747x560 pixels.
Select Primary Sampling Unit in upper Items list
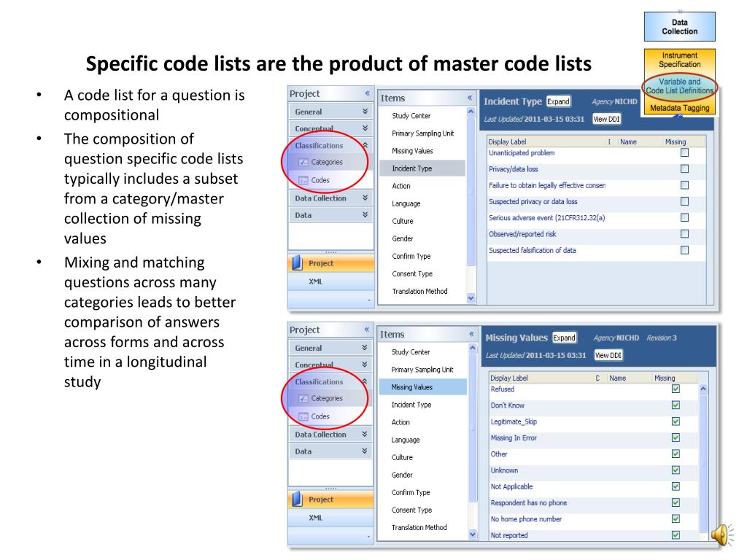(423, 133)
